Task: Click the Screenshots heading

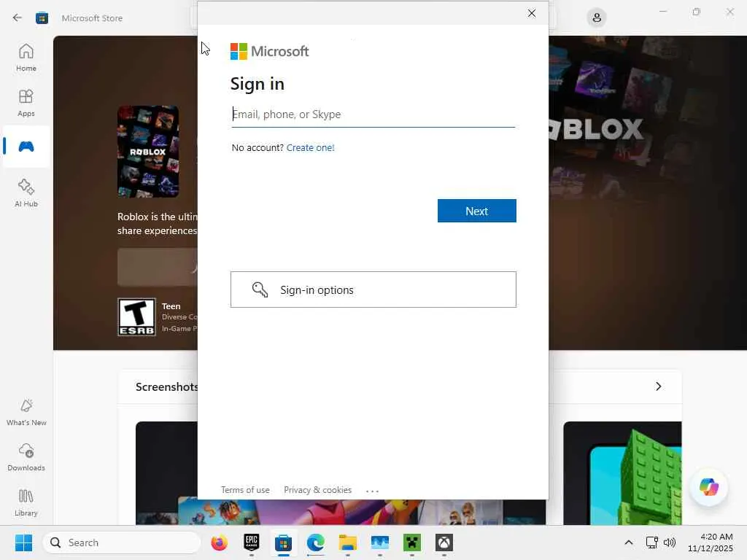Action: (x=167, y=386)
